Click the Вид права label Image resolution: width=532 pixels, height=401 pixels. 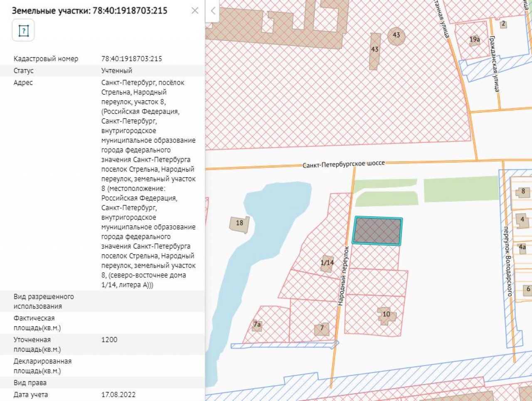click(x=30, y=383)
